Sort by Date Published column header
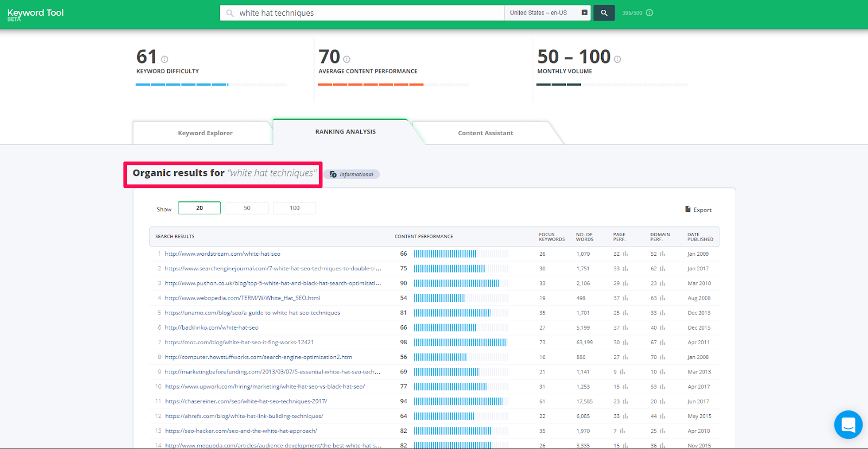Image resolution: width=868 pixels, height=449 pixels. pyautogui.click(x=700, y=237)
